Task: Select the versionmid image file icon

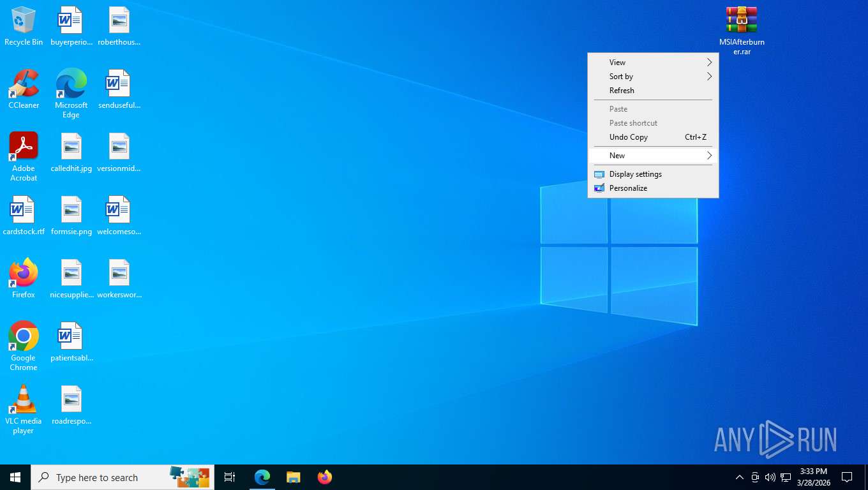Action: tap(119, 152)
